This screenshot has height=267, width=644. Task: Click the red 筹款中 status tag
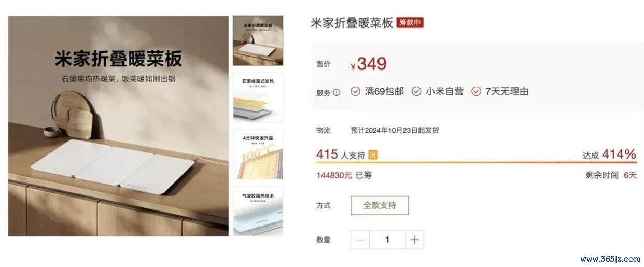410,23
